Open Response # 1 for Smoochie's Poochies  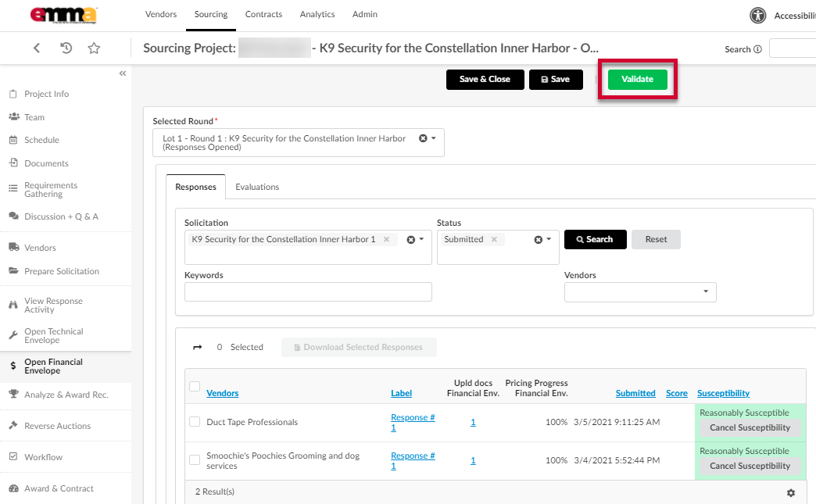pos(413,460)
